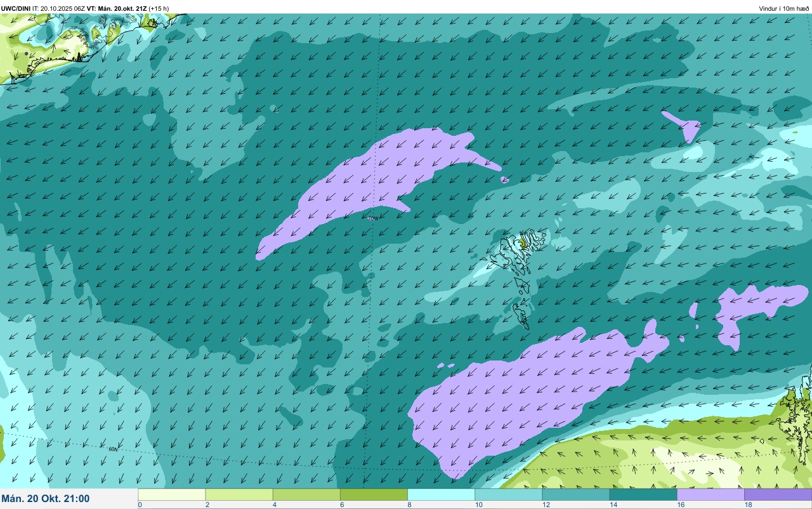Click the legend value '4'

(x=274, y=505)
